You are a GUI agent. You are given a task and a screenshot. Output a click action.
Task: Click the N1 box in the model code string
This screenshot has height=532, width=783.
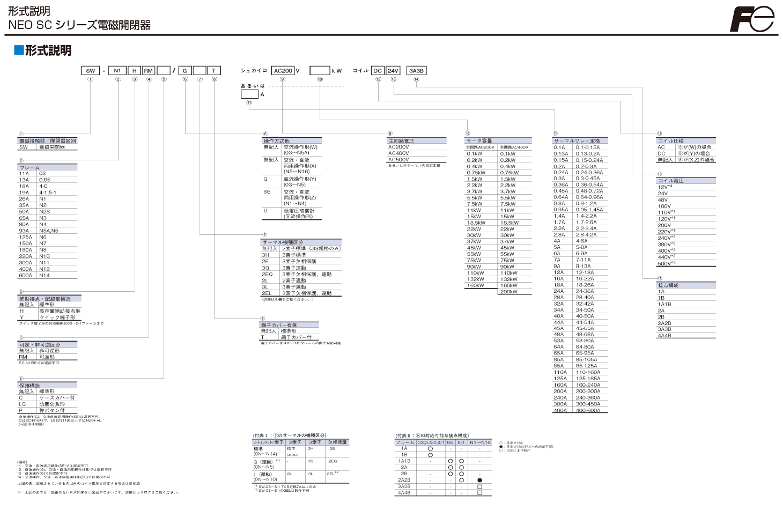click(118, 70)
